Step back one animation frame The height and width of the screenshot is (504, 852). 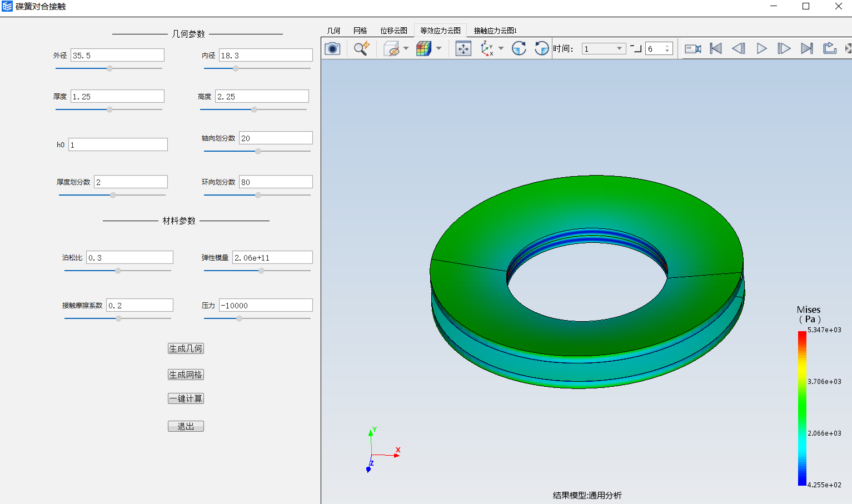pyautogui.click(x=739, y=49)
